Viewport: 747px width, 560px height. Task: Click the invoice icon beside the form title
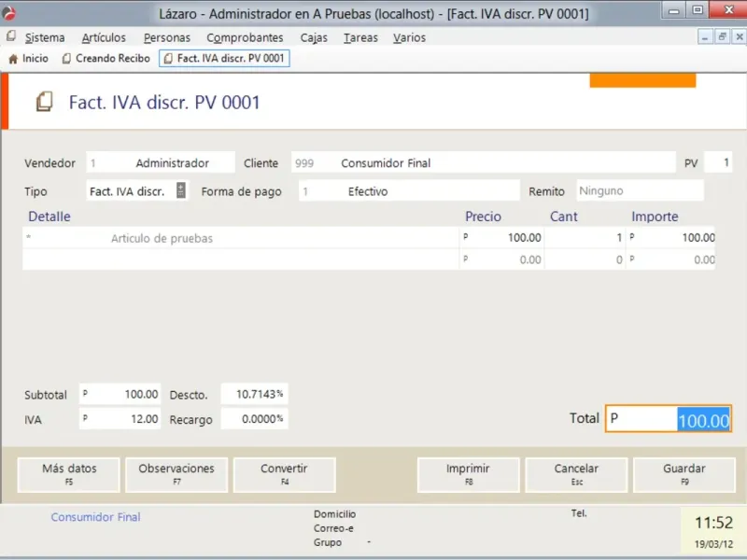point(45,102)
